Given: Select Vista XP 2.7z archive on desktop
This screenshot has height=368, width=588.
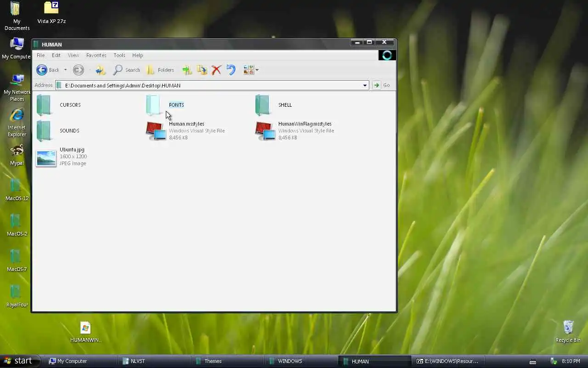Looking at the screenshot, I should (51, 13).
